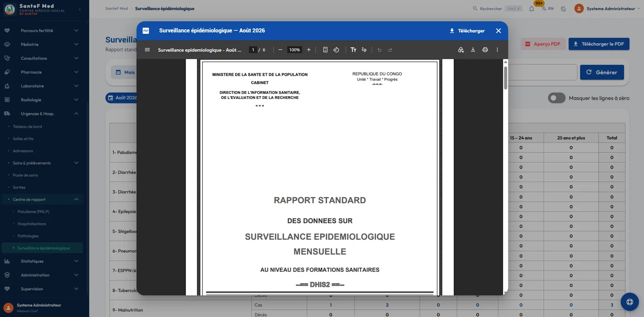
Task: Click the SanteF Med logo
Action: 10,9
